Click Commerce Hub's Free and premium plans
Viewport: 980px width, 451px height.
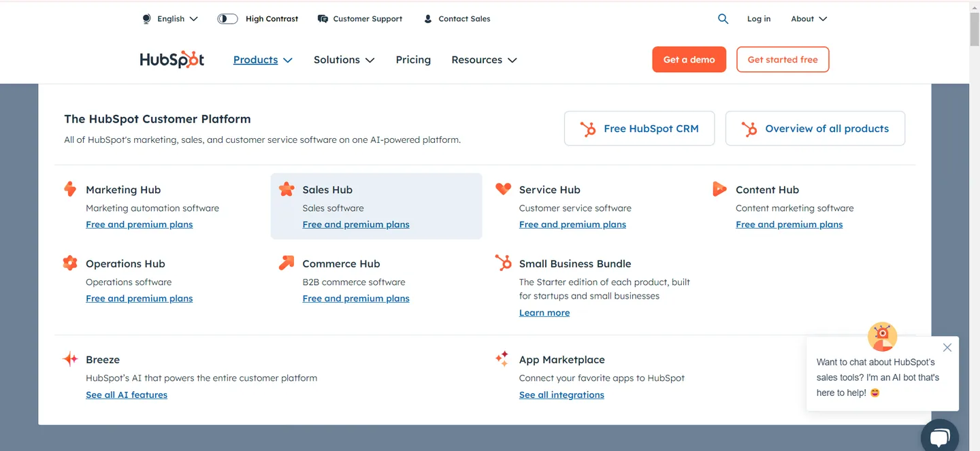pos(356,299)
